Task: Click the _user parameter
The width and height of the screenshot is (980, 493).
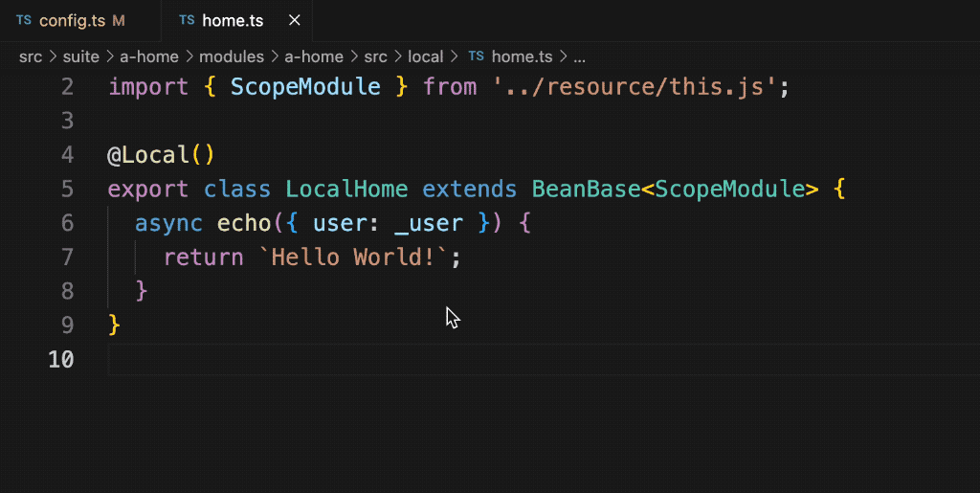Action: (430, 222)
